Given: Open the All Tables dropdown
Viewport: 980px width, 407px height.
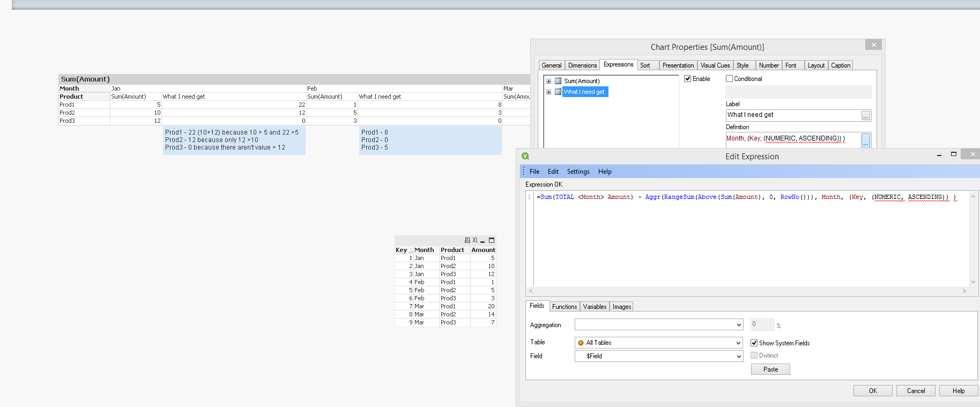Looking at the screenshot, I should coord(739,343).
